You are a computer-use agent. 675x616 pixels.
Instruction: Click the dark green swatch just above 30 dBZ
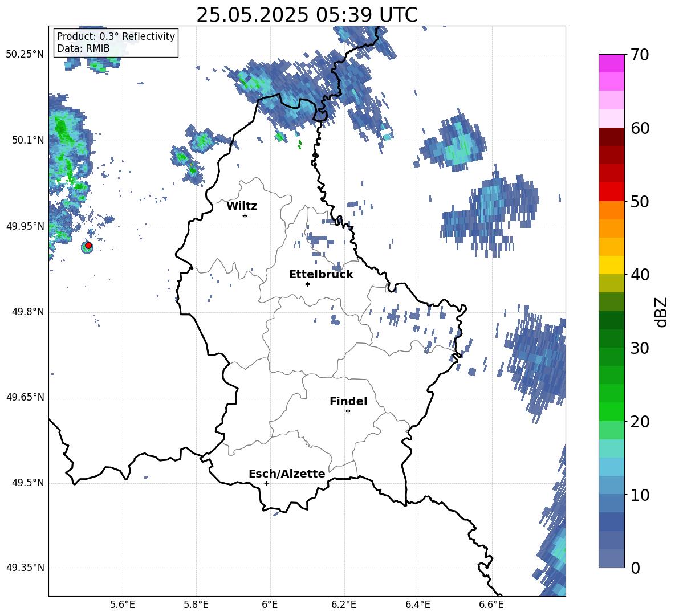pos(612,338)
